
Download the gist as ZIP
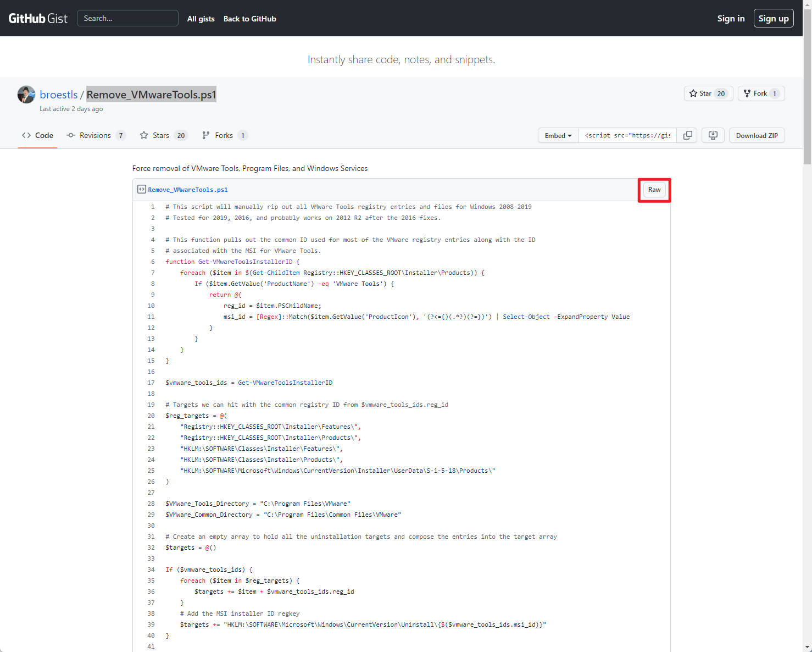coord(757,135)
